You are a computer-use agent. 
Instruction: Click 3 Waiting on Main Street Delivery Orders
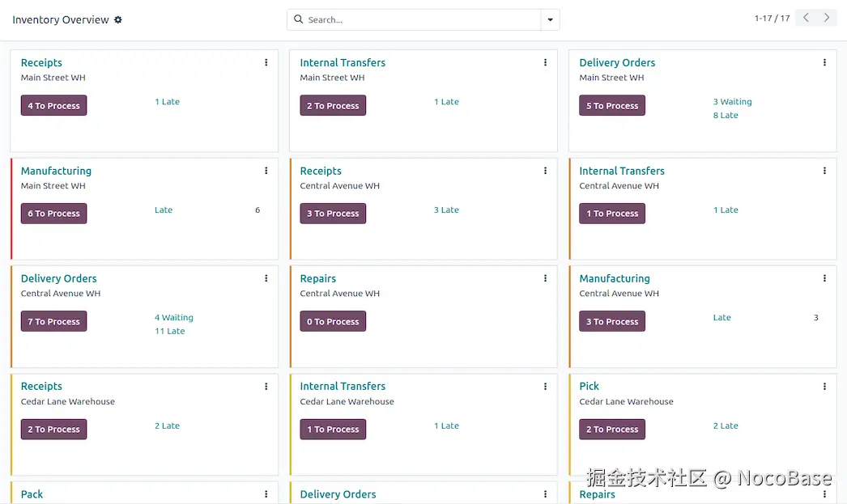click(x=732, y=101)
